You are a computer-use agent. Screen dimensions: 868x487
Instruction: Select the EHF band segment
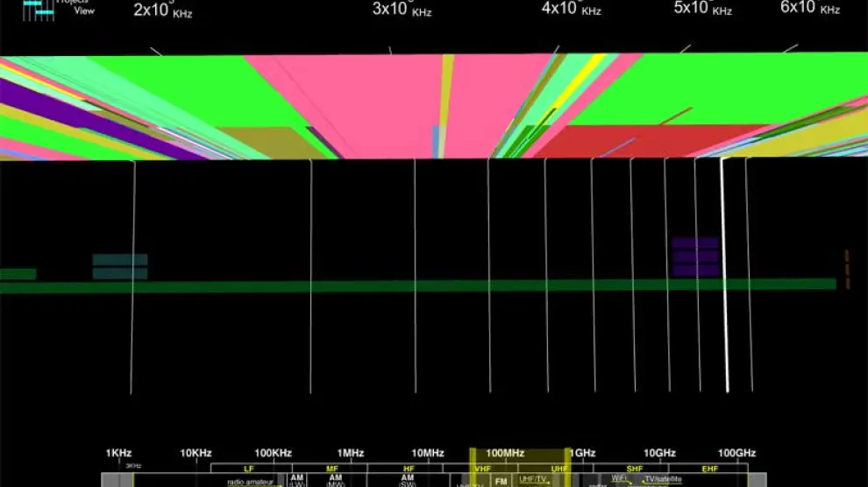tap(710, 469)
